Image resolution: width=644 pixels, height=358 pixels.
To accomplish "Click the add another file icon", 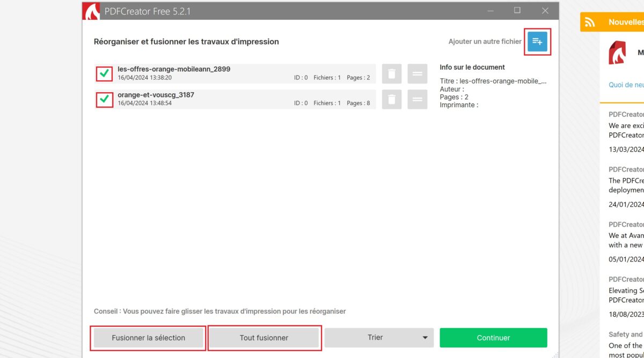I will pos(537,41).
